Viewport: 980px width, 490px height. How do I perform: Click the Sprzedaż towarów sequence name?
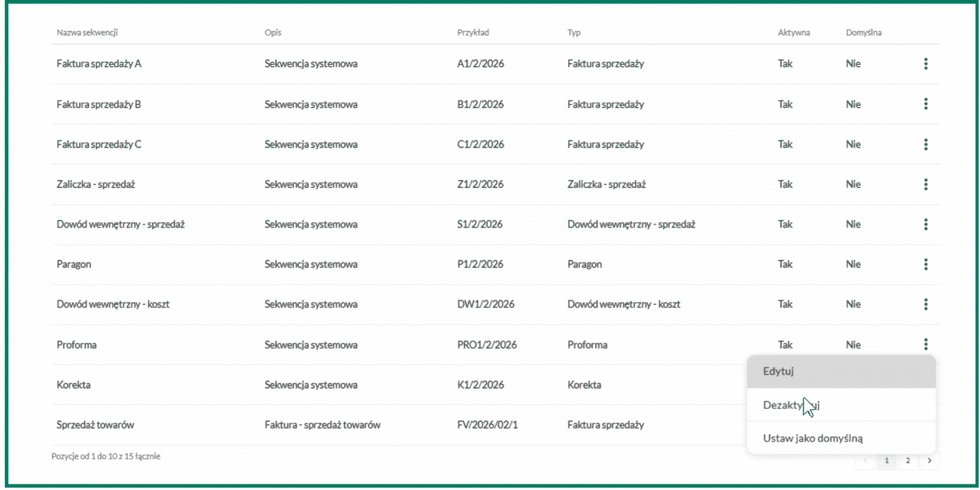[x=95, y=425]
